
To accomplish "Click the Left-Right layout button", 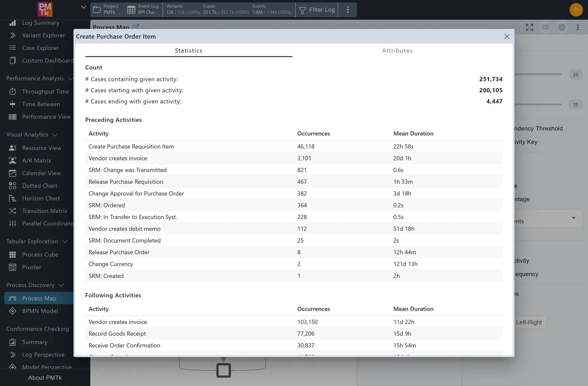I will pyautogui.click(x=529, y=322).
